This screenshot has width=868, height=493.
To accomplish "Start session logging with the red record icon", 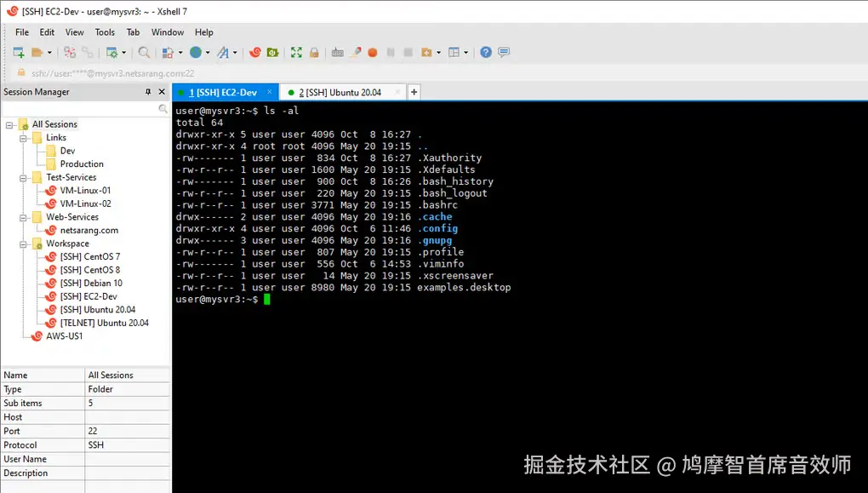I will pyautogui.click(x=374, y=52).
